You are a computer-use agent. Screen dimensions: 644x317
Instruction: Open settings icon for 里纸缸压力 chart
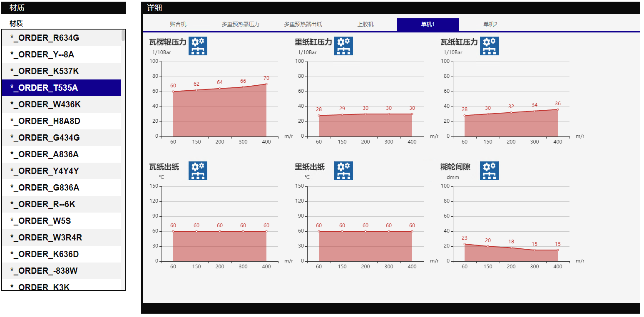pyautogui.click(x=343, y=46)
